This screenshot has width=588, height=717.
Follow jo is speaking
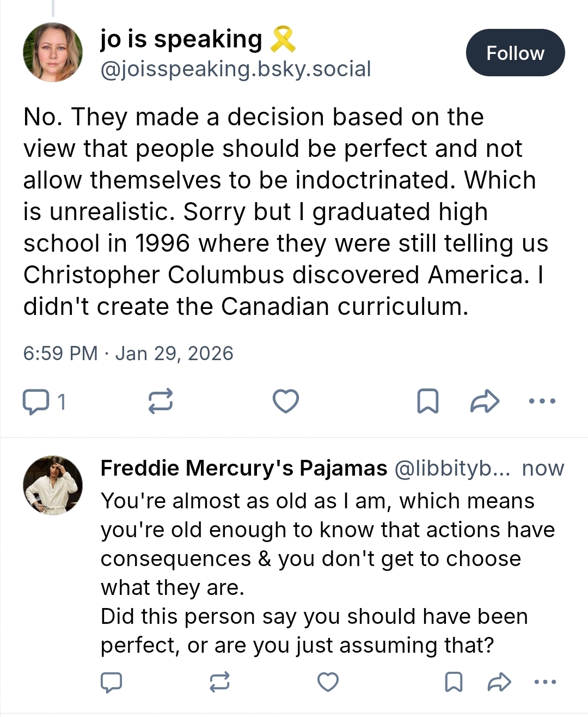515,53
